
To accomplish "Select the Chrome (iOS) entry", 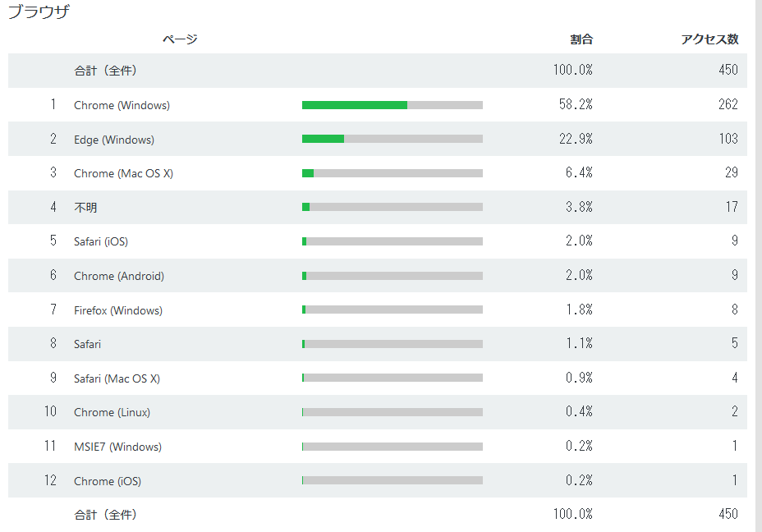I will tap(107, 481).
